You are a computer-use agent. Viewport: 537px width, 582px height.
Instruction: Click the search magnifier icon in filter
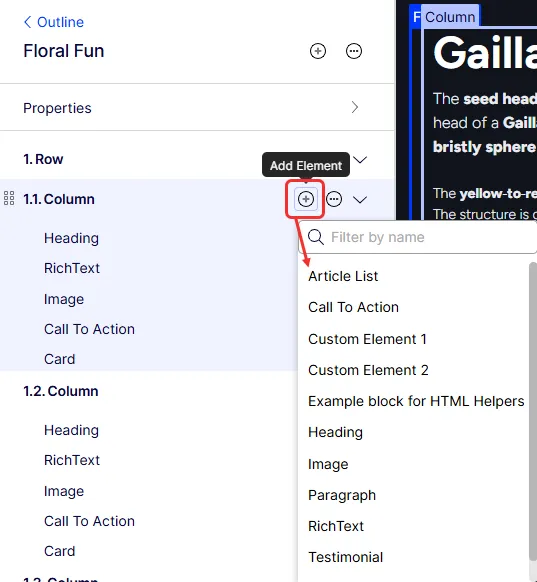coord(315,237)
